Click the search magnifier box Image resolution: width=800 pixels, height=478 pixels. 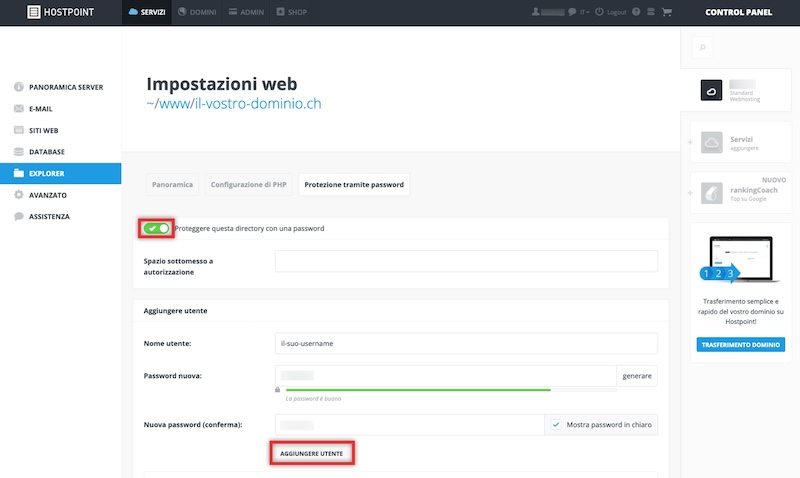click(x=703, y=47)
